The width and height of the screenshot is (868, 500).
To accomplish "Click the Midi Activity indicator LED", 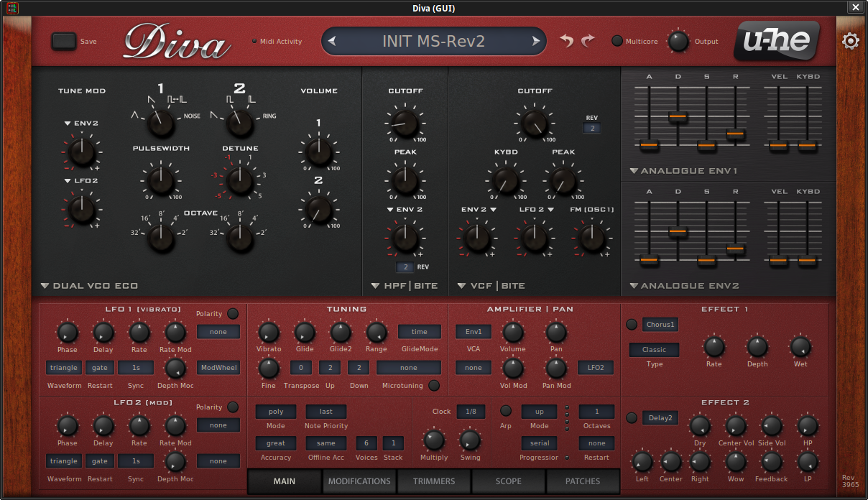I will (x=254, y=41).
